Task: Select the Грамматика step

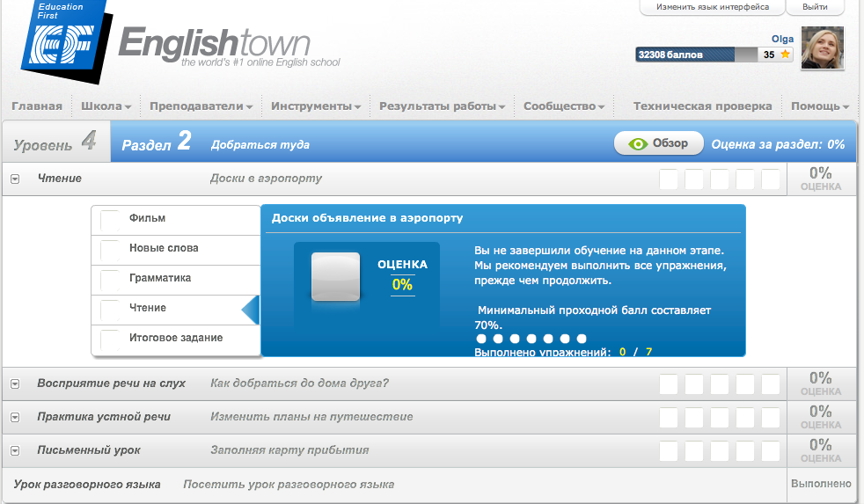Action: point(176,280)
